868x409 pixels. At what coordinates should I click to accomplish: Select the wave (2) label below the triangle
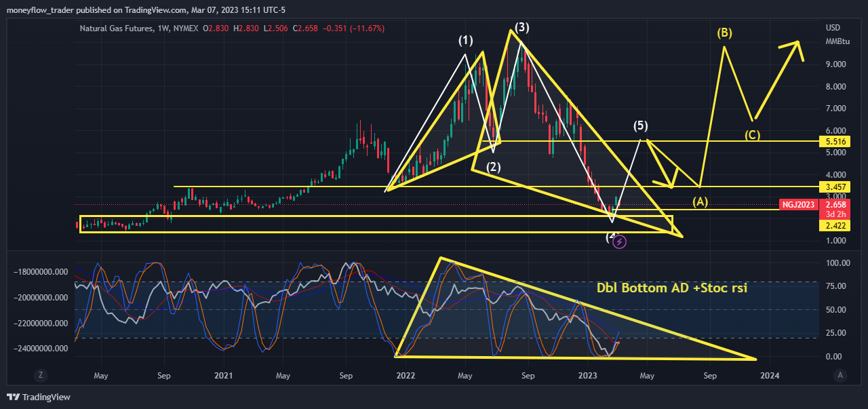click(493, 167)
